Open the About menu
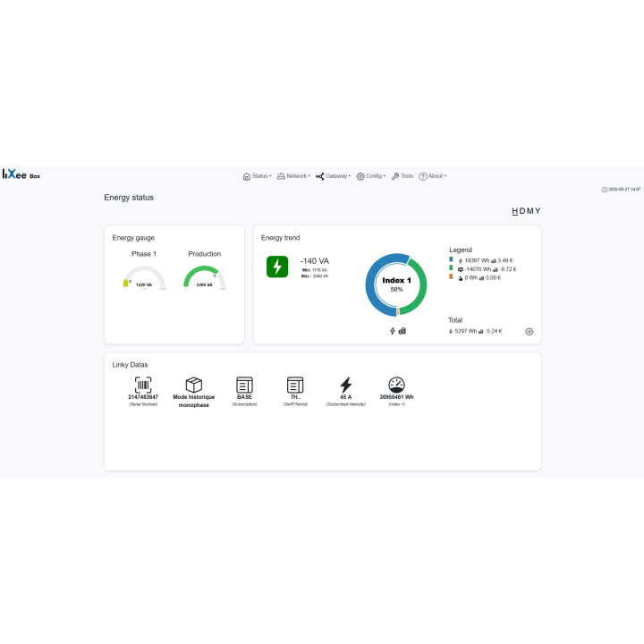Screen dimensions: 644x644 (x=433, y=176)
